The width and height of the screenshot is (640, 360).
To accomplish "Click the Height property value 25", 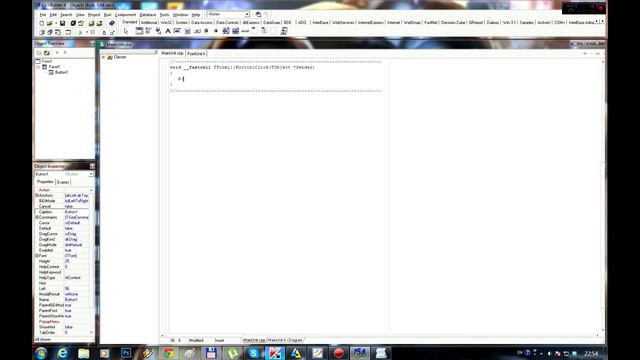I will (x=76, y=261).
